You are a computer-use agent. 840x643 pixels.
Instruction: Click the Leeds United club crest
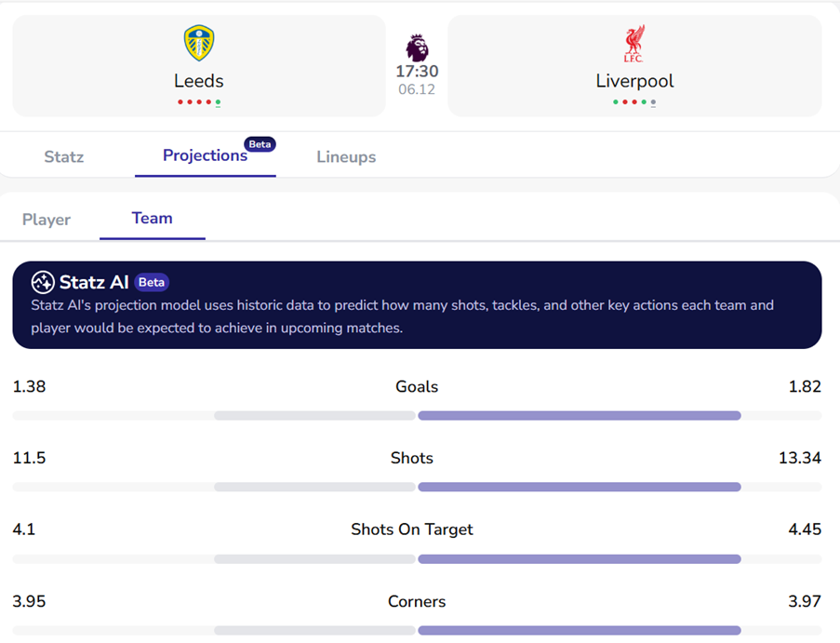point(199,44)
